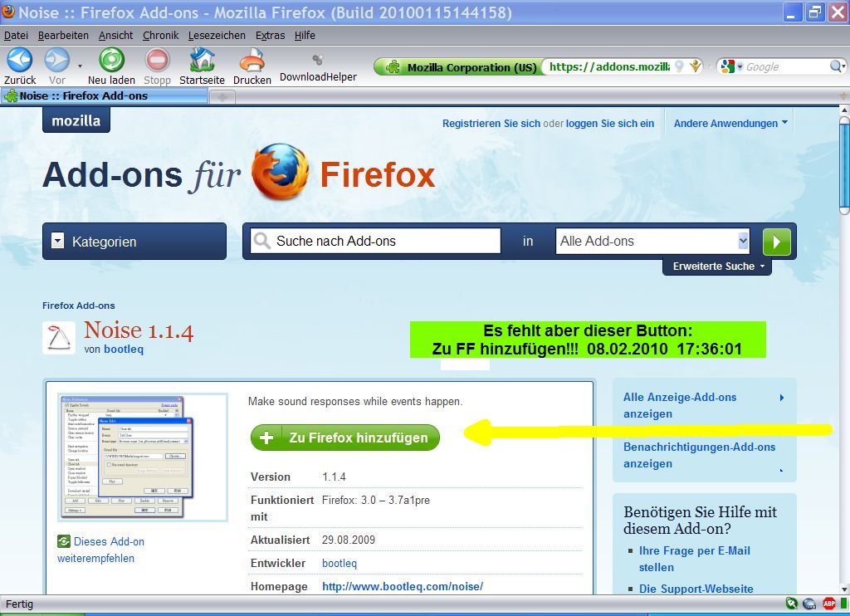Screen dimensions: 850x616
Task: Click Aktualisiert date 29.08.2009
Action: pos(349,540)
